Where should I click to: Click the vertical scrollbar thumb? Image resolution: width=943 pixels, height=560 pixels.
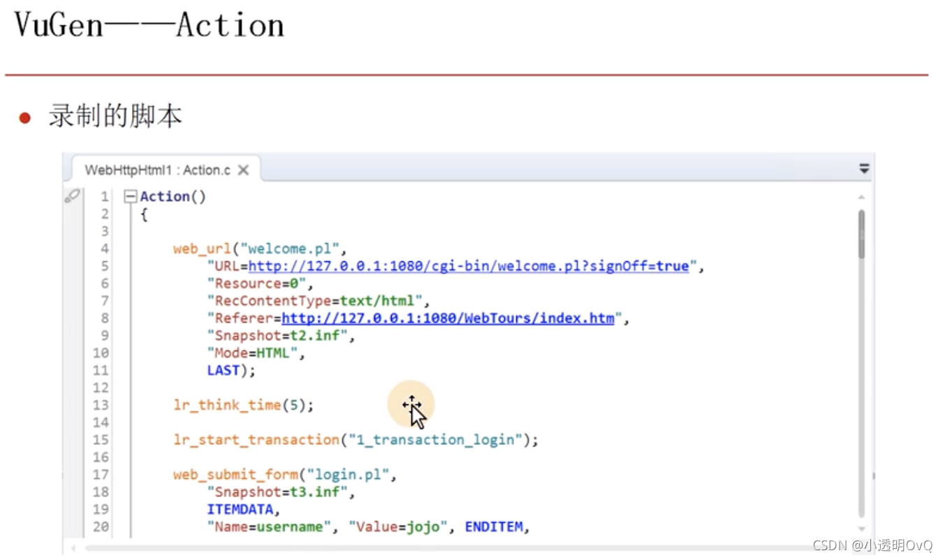click(861, 235)
